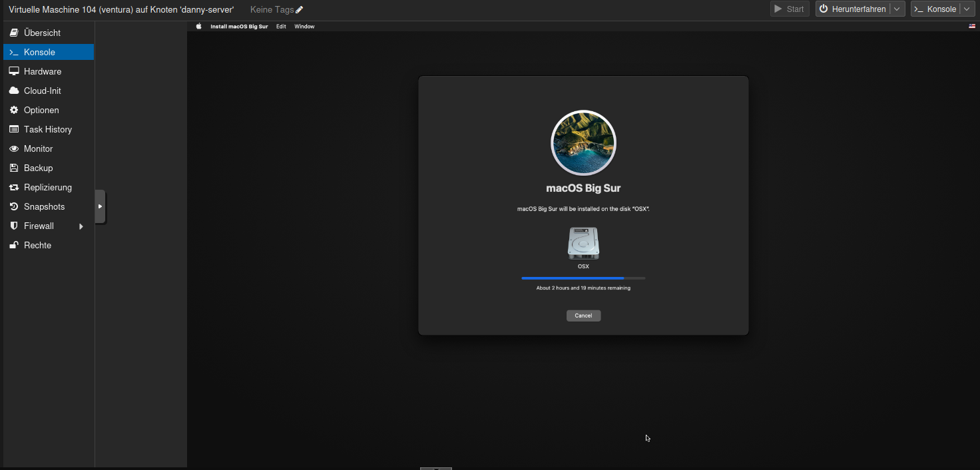
Task: Click the Übersicht book icon
Action: point(14,33)
